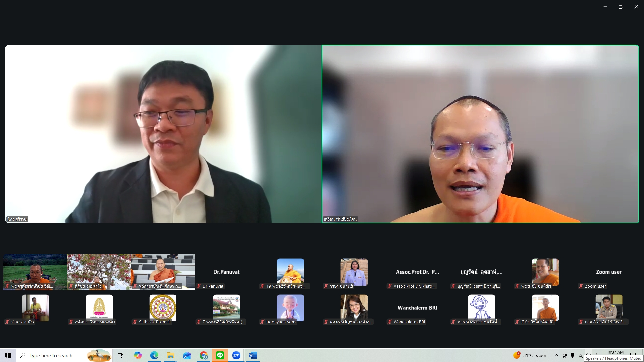Open the Zoom app in taskbar

coord(236,355)
